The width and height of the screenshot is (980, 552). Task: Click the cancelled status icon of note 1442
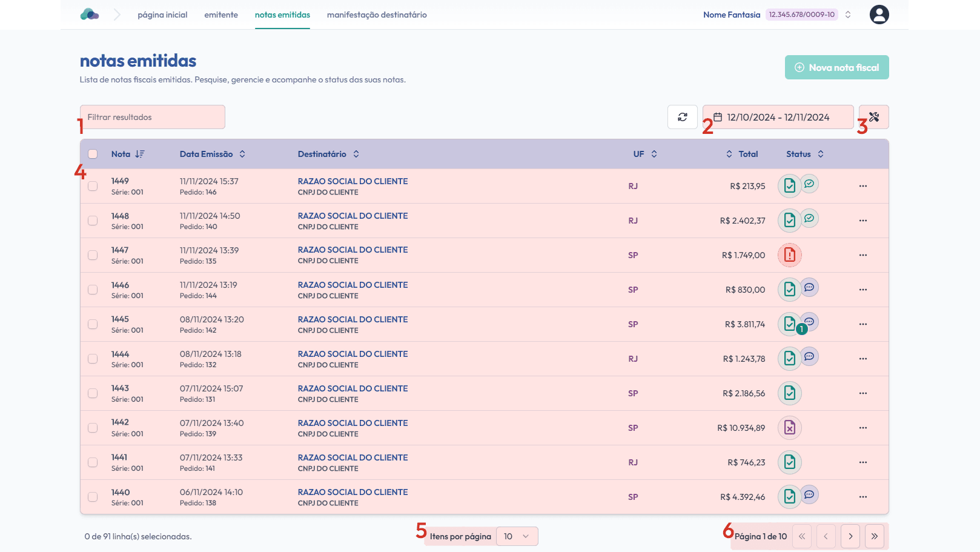pyautogui.click(x=789, y=428)
